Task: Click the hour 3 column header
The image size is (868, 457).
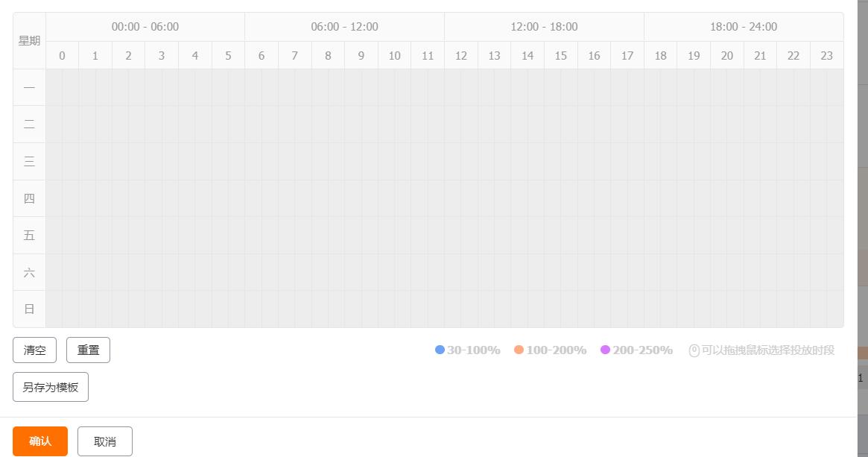Action: point(162,55)
